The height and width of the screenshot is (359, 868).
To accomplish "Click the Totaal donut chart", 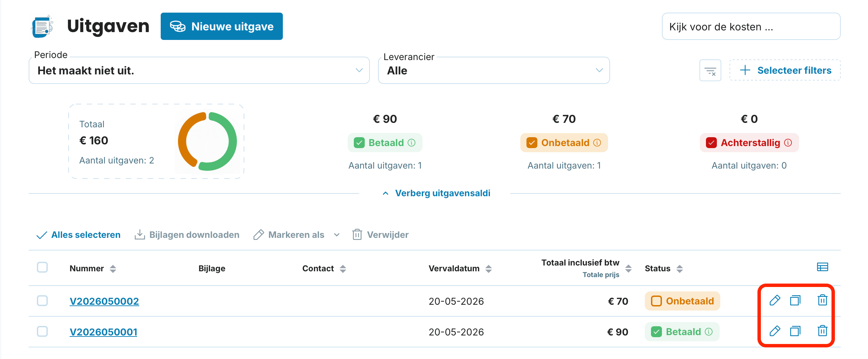I will pos(207,141).
